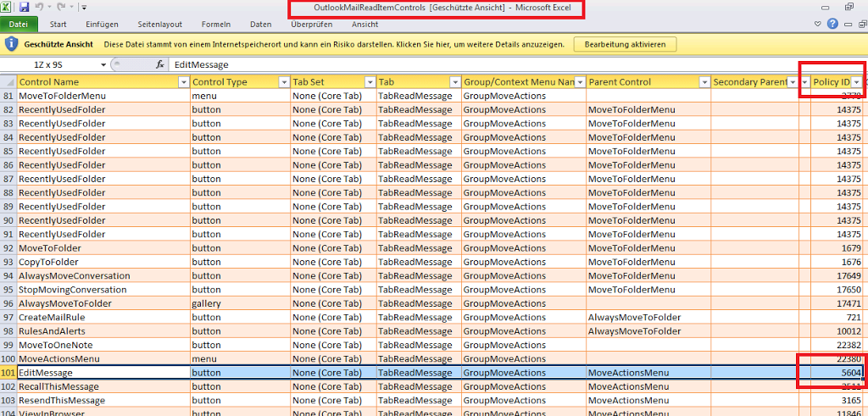Click the Protected View shield icon
The image size is (868, 416).
(x=11, y=43)
